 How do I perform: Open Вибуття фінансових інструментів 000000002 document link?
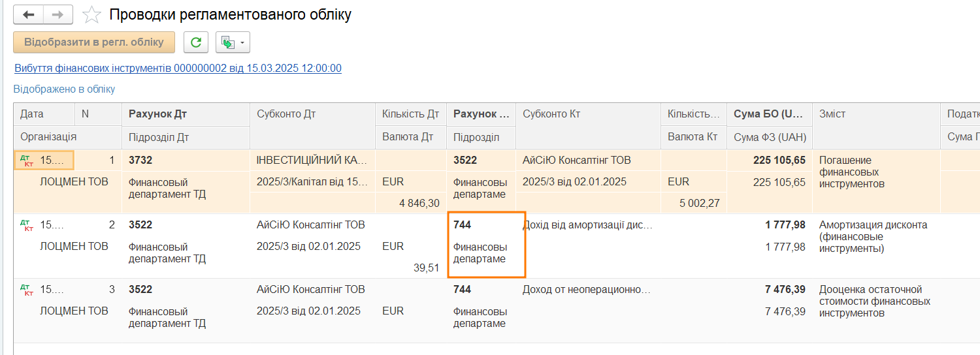178,68
